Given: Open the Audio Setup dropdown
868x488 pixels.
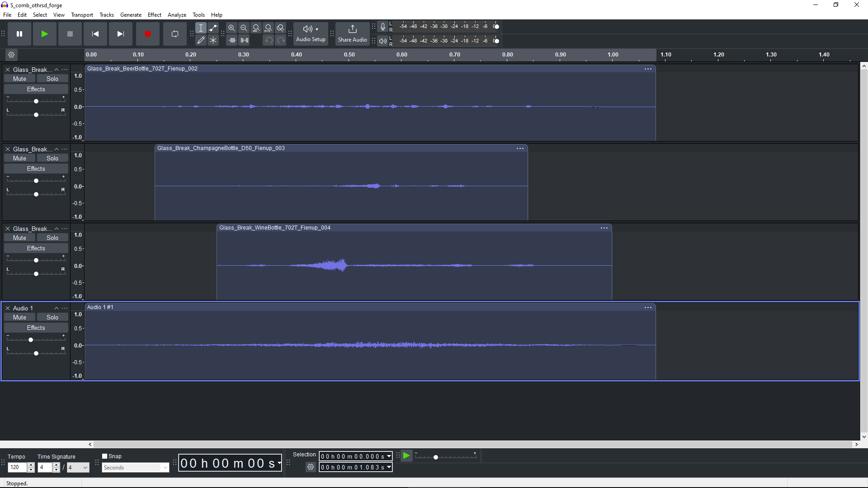Looking at the screenshot, I should pyautogui.click(x=311, y=34).
